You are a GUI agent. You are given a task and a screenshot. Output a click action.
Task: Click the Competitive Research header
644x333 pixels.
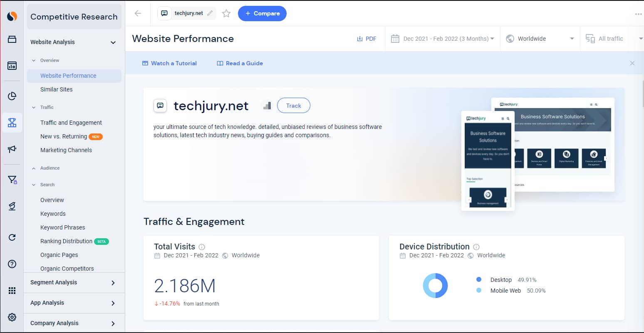(74, 17)
